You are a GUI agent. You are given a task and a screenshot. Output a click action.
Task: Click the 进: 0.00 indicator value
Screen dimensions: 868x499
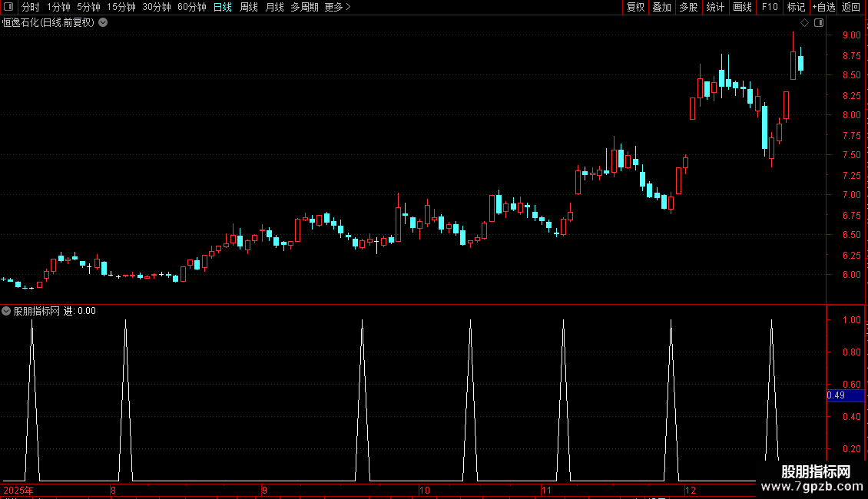click(x=80, y=311)
